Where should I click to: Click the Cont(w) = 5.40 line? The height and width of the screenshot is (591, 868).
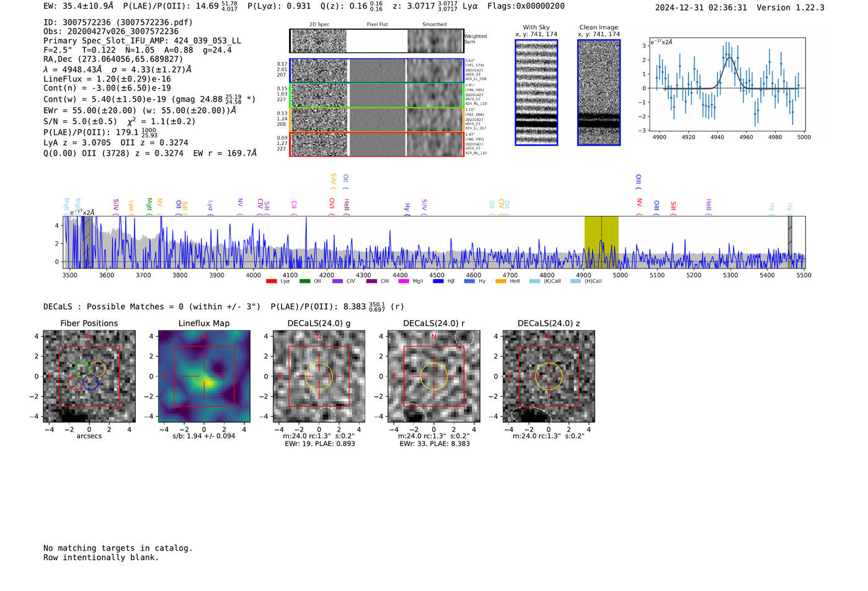tap(149, 99)
